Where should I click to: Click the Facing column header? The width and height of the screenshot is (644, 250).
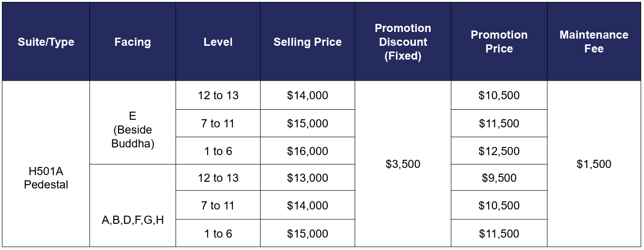click(x=132, y=42)
